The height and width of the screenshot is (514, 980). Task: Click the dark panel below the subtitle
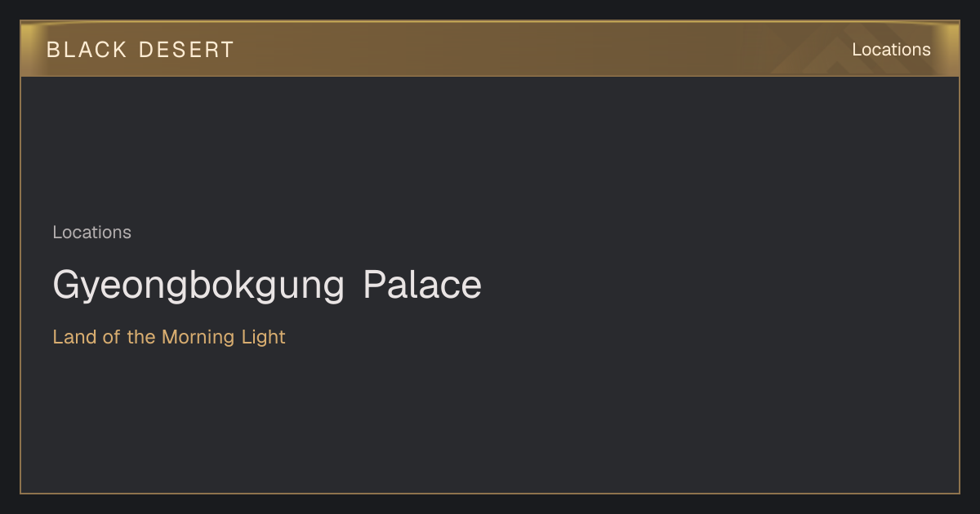click(x=490, y=420)
